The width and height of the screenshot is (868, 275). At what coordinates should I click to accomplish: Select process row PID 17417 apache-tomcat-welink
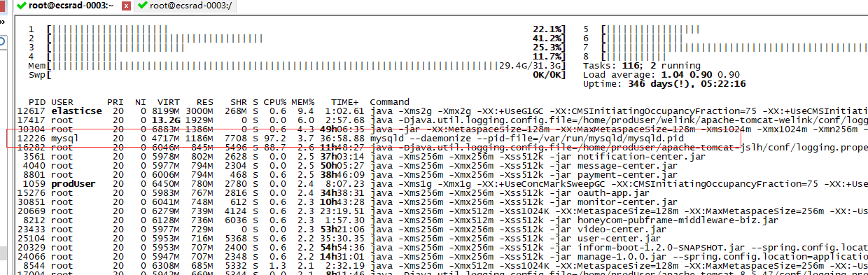442,120
